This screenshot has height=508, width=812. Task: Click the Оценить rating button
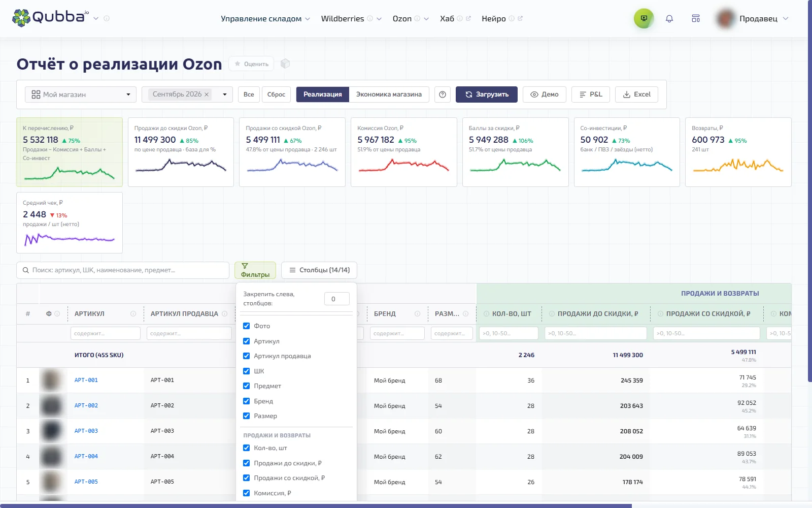pyautogui.click(x=251, y=64)
